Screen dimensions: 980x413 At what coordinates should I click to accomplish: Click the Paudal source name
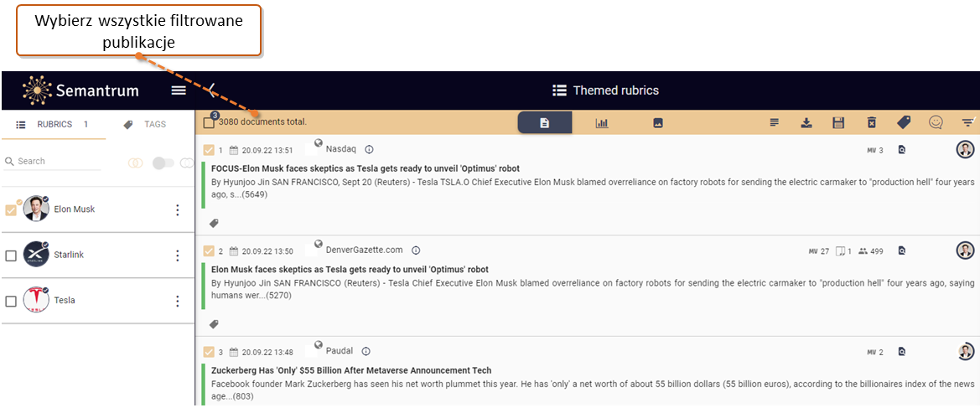[340, 350]
